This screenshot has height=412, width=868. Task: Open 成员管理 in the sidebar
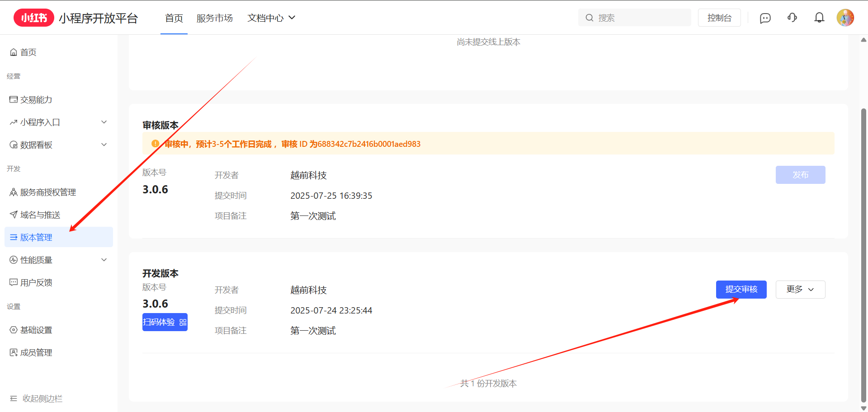point(36,353)
